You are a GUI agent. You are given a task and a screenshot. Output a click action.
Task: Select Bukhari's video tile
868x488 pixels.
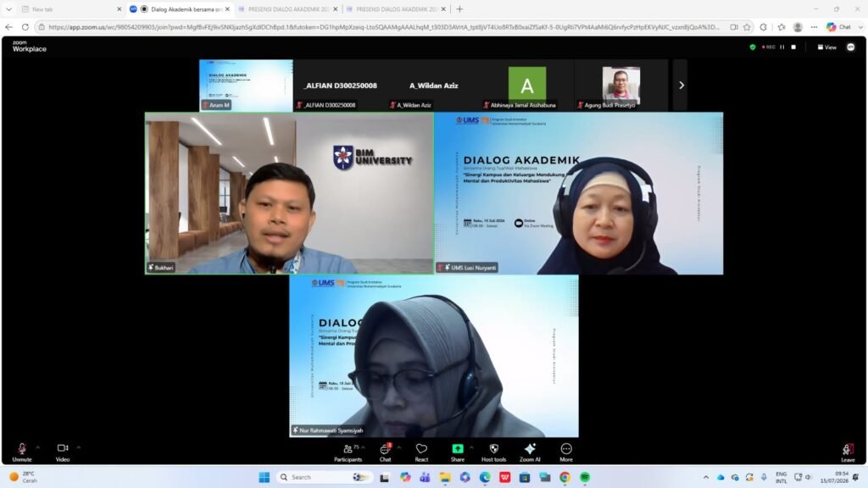coord(289,193)
